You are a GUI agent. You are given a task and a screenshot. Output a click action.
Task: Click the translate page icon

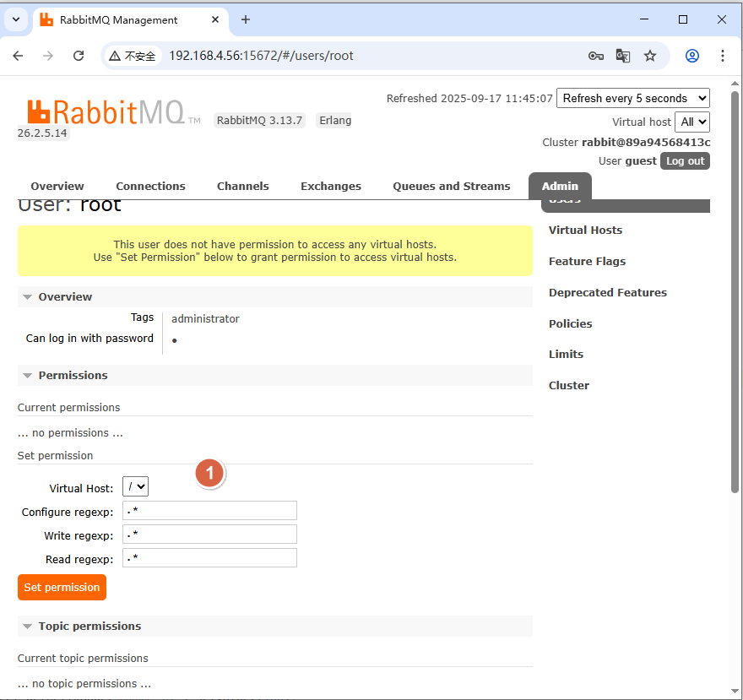(623, 56)
